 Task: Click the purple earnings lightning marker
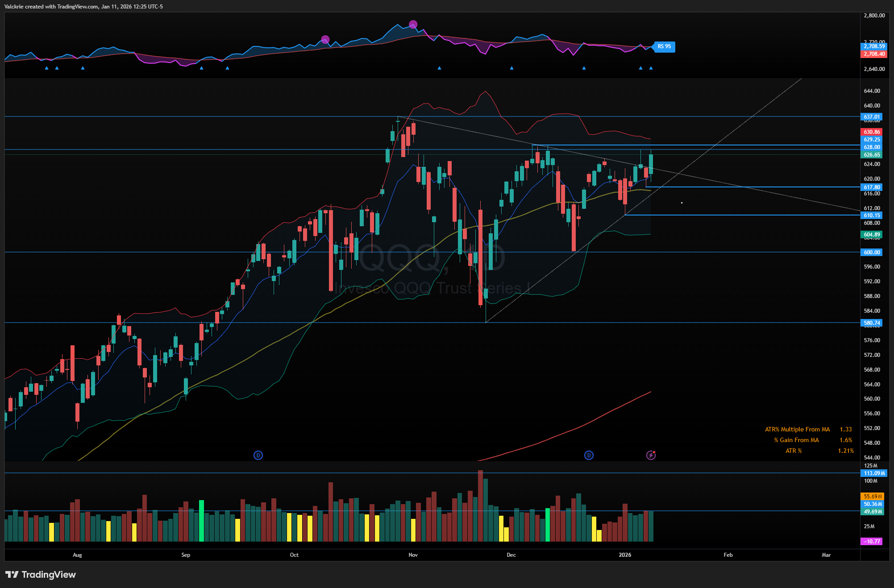pos(651,455)
